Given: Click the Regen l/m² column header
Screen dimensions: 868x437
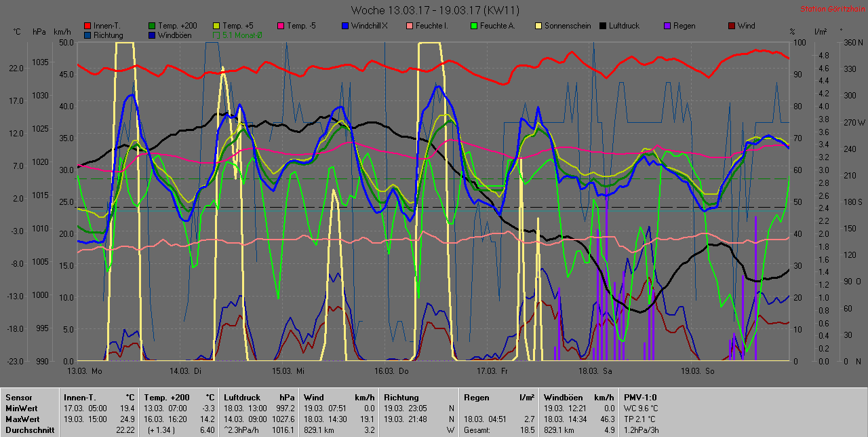Looking at the screenshot, I should coord(499,398).
